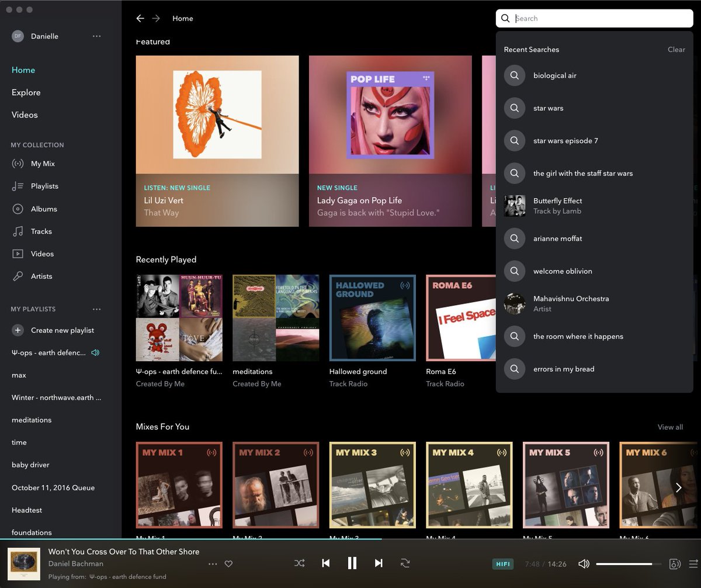
Task: Favorite the current track with heart icon
Action: tap(229, 564)
